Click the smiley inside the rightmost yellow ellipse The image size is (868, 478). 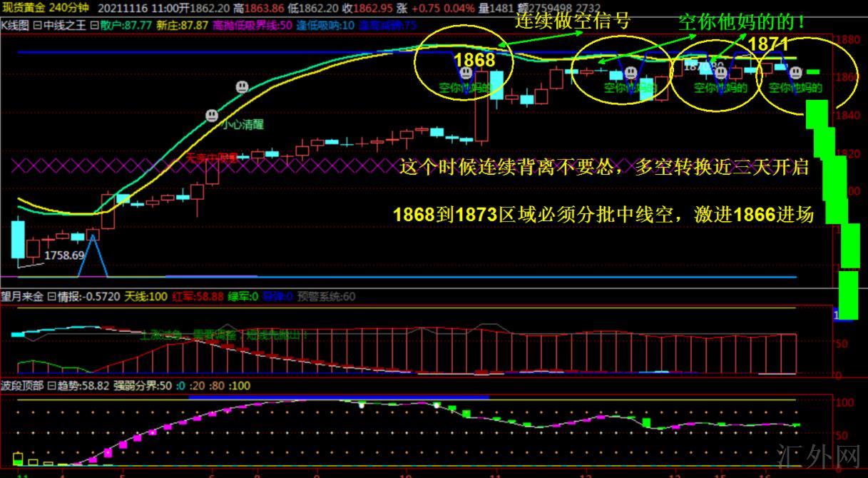coord(795,73)
